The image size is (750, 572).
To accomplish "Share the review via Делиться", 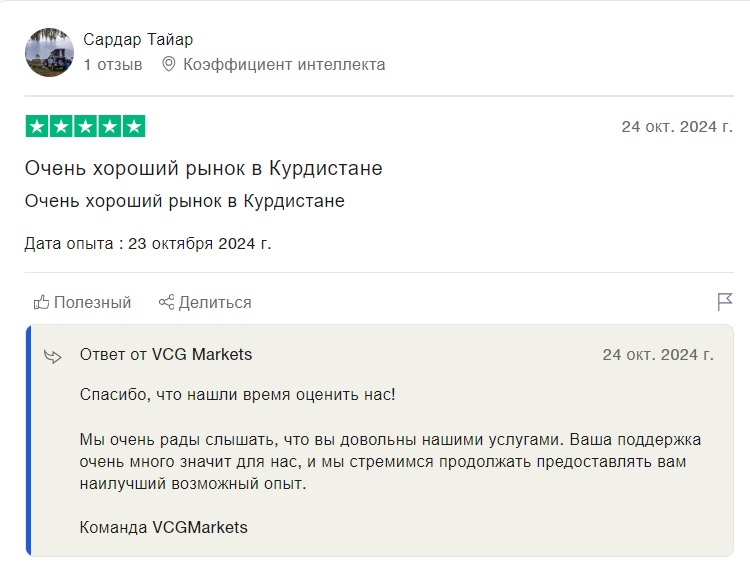I will click(x=205, y=302).
